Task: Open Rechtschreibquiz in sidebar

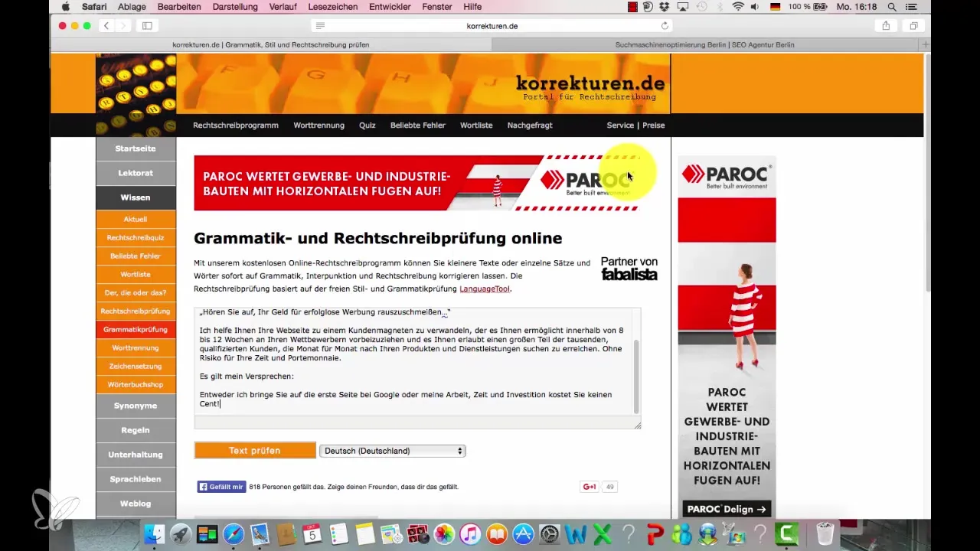Action: tap(136, 237)
